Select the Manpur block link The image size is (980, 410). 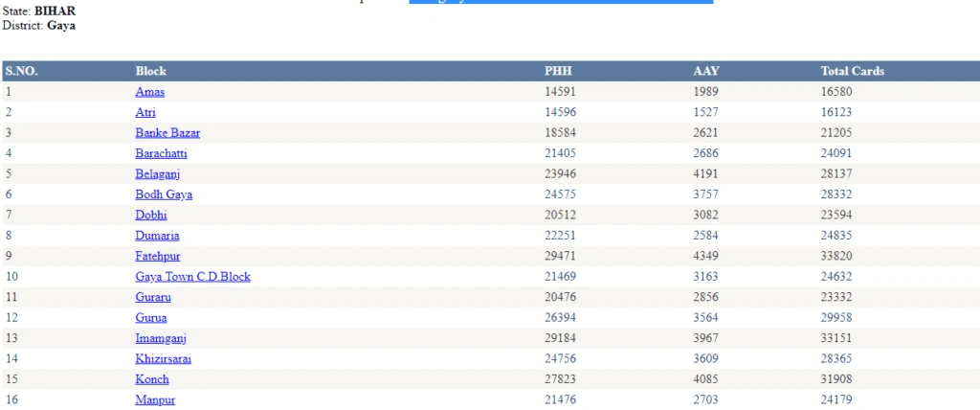pyautogui.click(x=155, y=400)
